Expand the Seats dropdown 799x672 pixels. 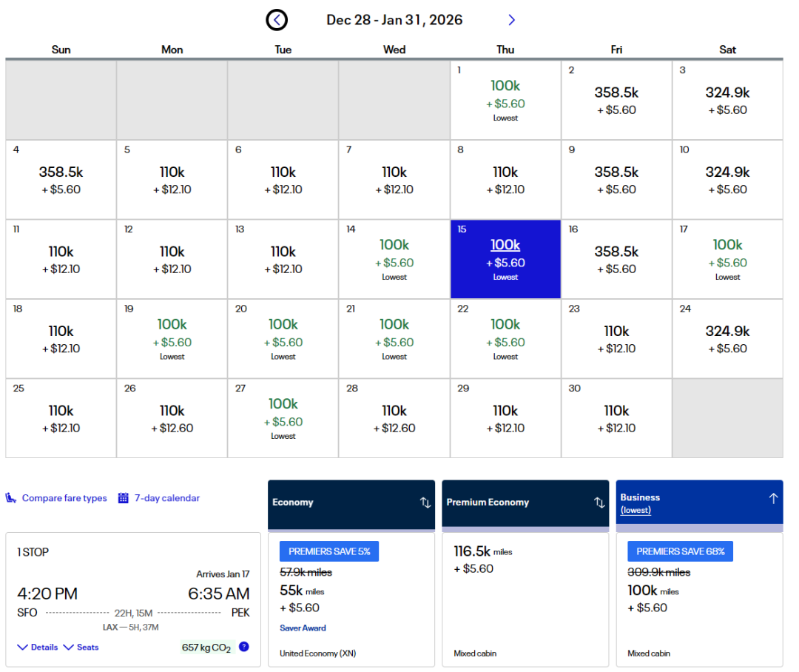click(x=81, y=648)
